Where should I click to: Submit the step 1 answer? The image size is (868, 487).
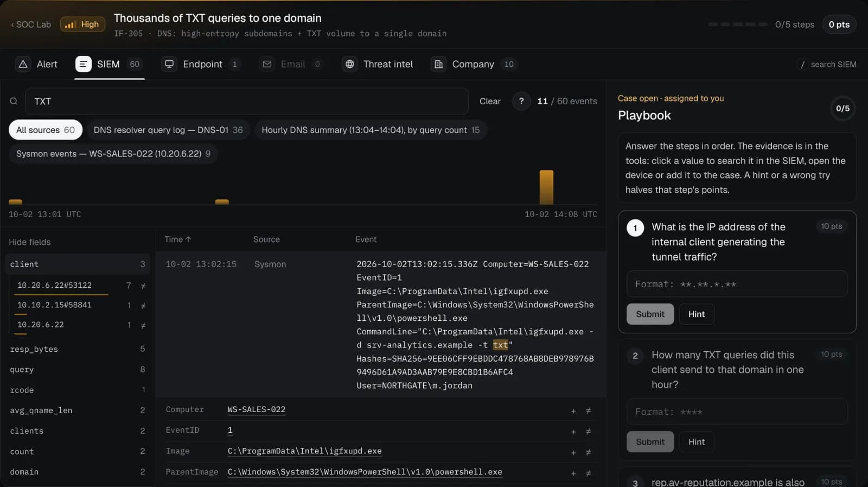coord(650,314)
